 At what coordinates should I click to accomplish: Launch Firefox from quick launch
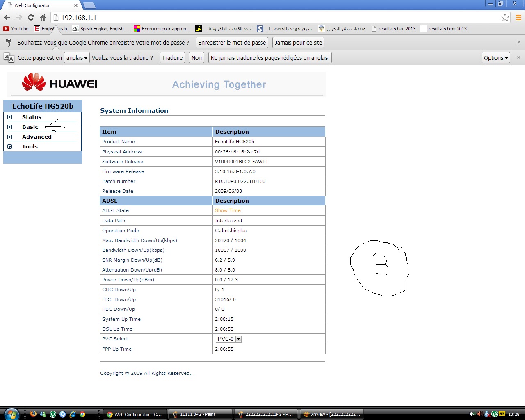point(33,414)
